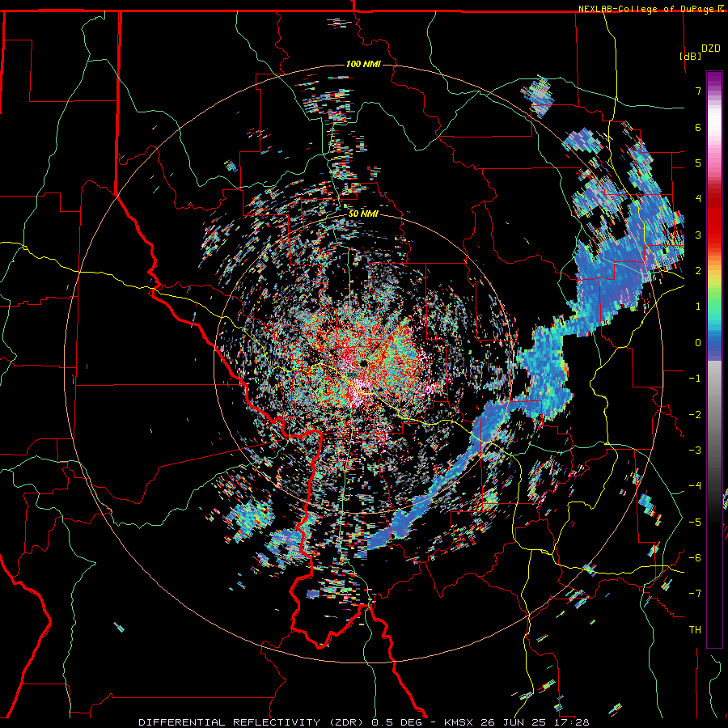
Task: Click the 5 value on the scale
Action: [x=698, y=163]
